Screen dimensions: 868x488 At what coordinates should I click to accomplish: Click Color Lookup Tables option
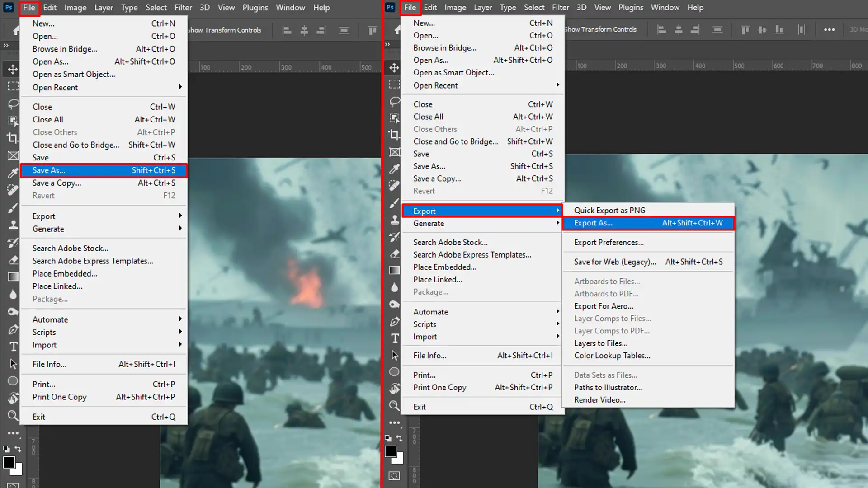pos(612,355)
